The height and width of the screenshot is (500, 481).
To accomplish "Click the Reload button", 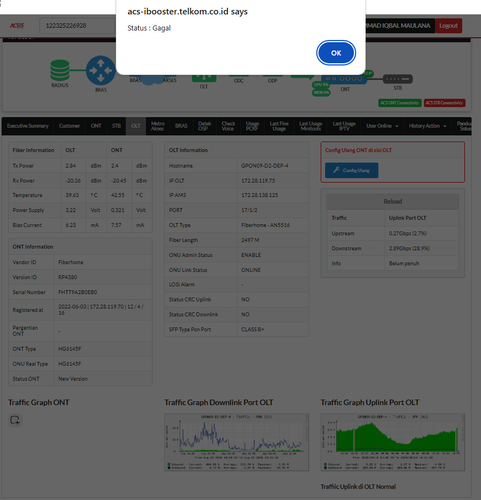I will tap(393, 201).
